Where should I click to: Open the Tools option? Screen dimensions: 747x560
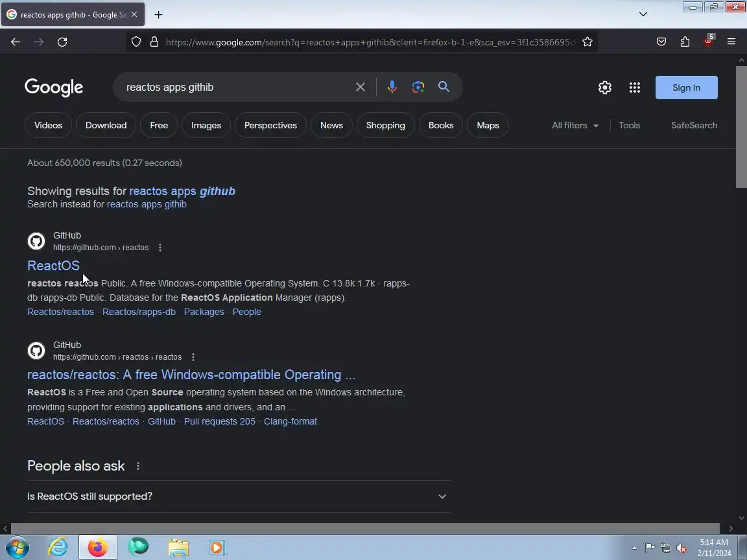click(630, 125)
